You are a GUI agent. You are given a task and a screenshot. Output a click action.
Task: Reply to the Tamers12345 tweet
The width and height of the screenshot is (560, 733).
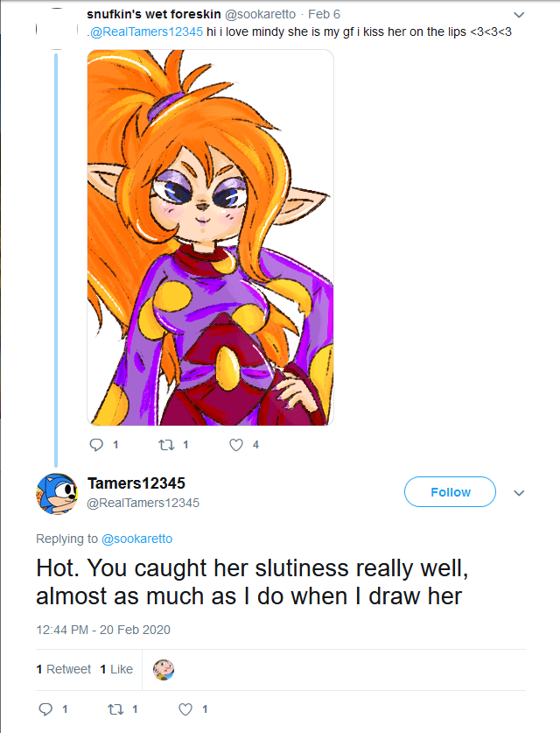pos(46,708)
